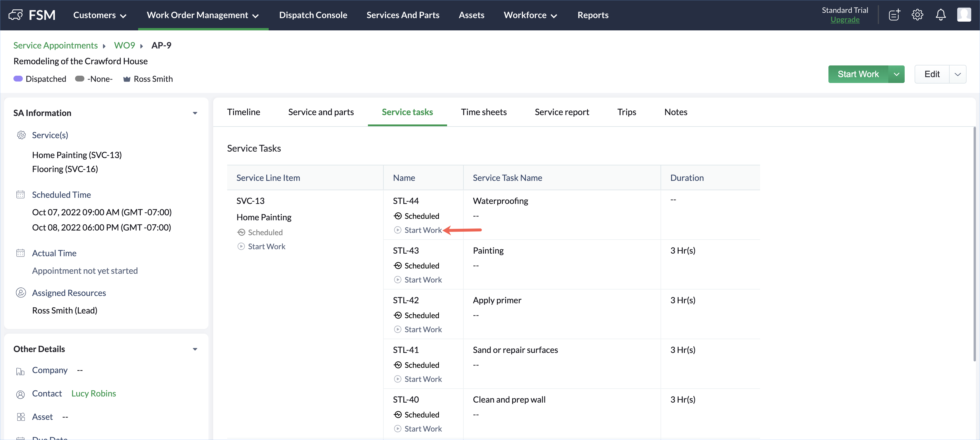The width and height of the screenshot is (980, 440).
Task: Click the Scheduled Time calendar icon
Action: coord(20,195)
